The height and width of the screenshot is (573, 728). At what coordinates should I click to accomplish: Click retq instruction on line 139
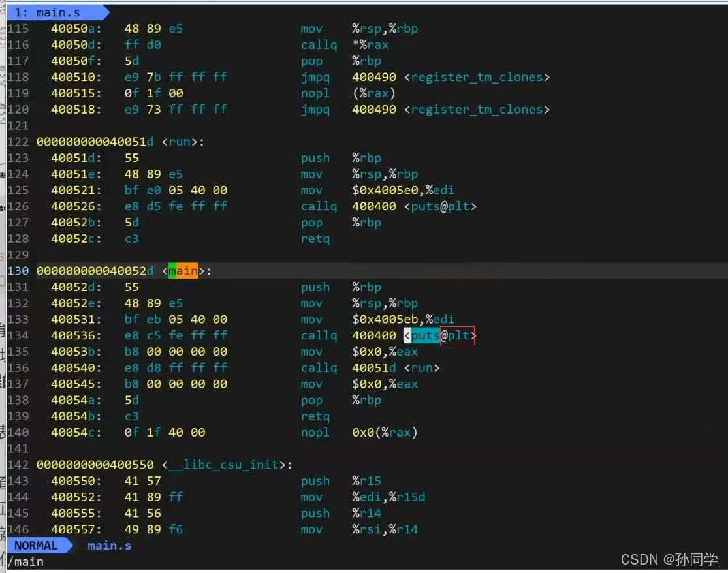(315, 416)
